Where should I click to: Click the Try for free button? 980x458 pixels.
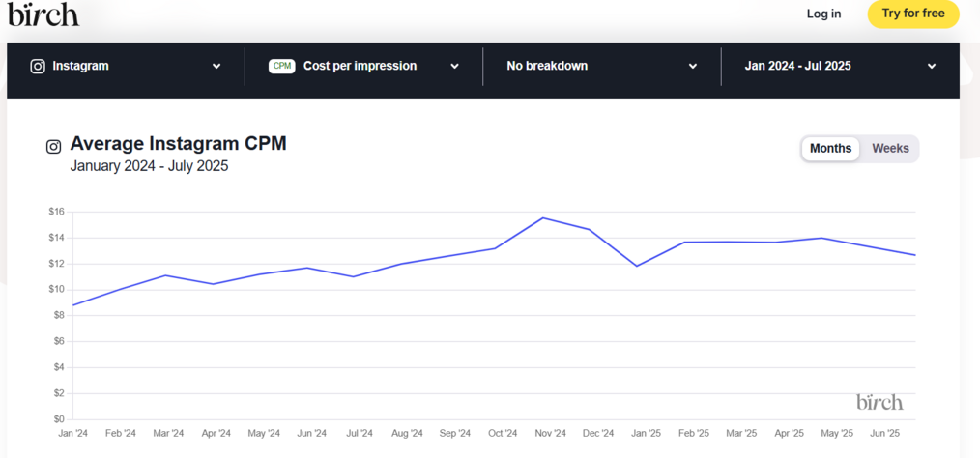click(913, 14)
